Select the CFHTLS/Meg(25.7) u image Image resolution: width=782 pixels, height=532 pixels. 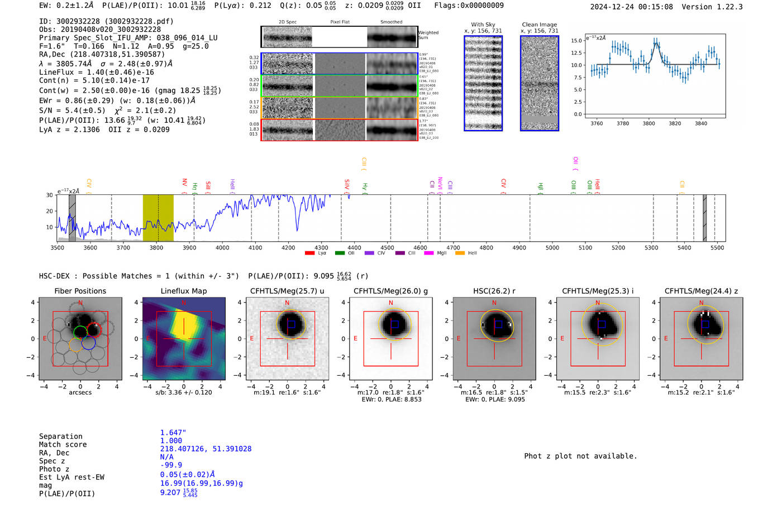point(287,338)
